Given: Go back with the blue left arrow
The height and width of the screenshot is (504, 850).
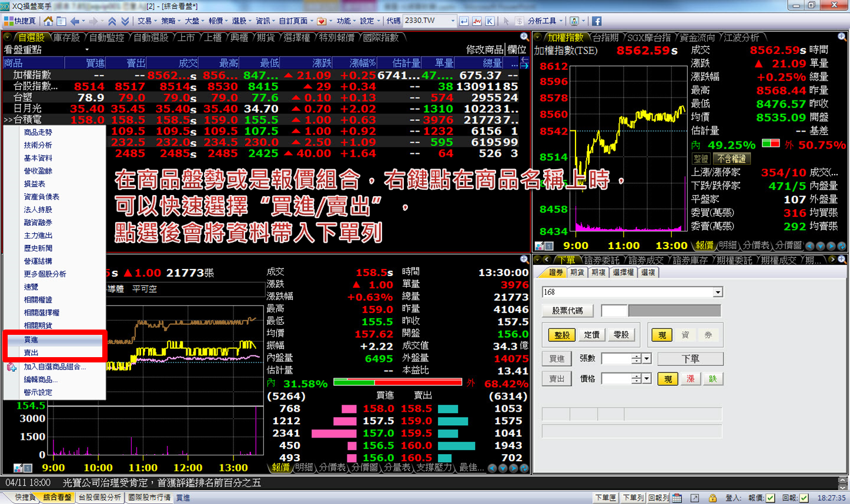Looking at the screenshot, I should [75, 21].
